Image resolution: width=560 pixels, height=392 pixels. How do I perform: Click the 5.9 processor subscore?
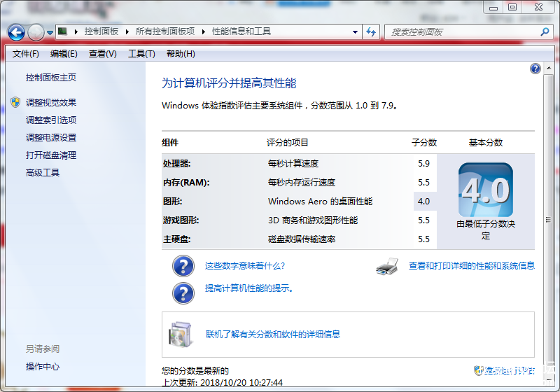click(424, 164)
